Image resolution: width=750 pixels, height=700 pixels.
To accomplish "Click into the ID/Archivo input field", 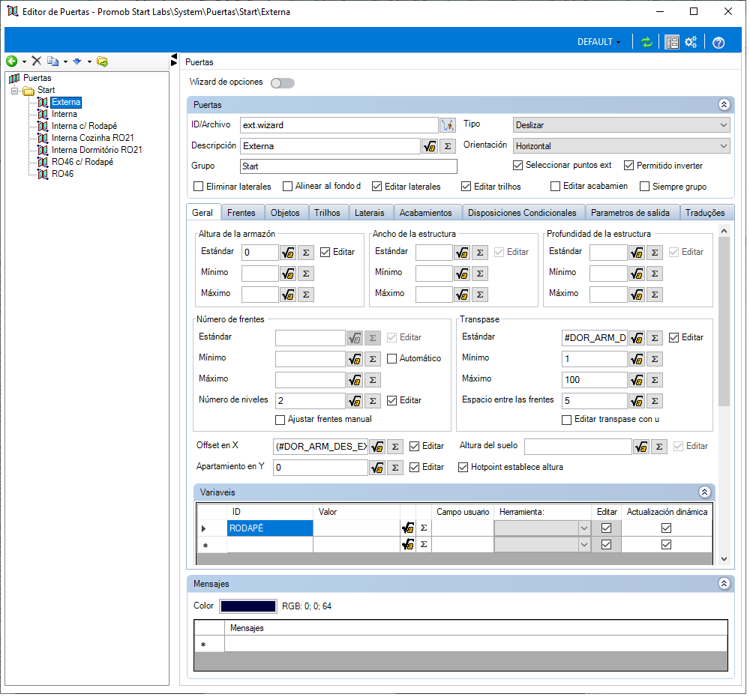I will pos(339,125).
